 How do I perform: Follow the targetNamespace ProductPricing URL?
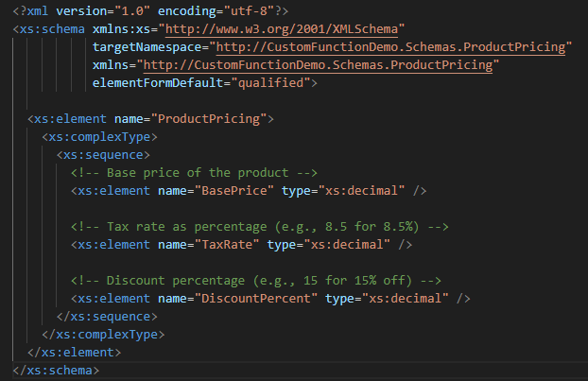pyautogui.click(x=392, y=47)
